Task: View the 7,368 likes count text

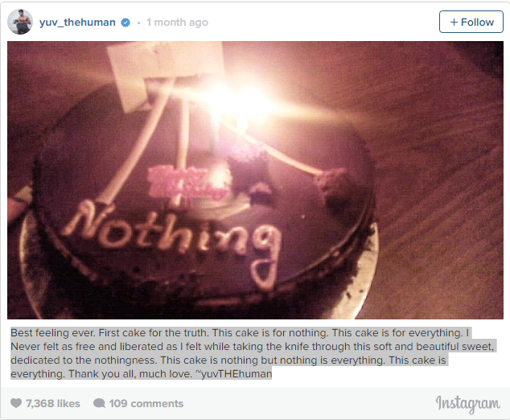Action: tap(53, 403)
